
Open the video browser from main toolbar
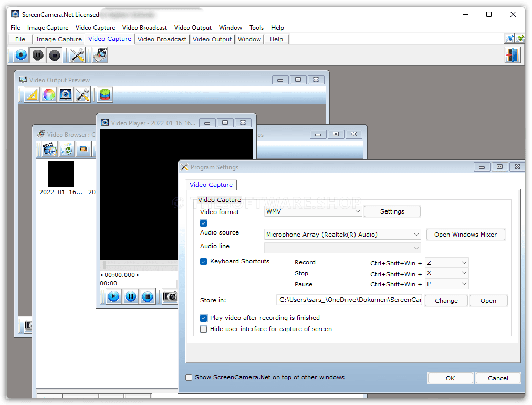(x=100, y=55)
